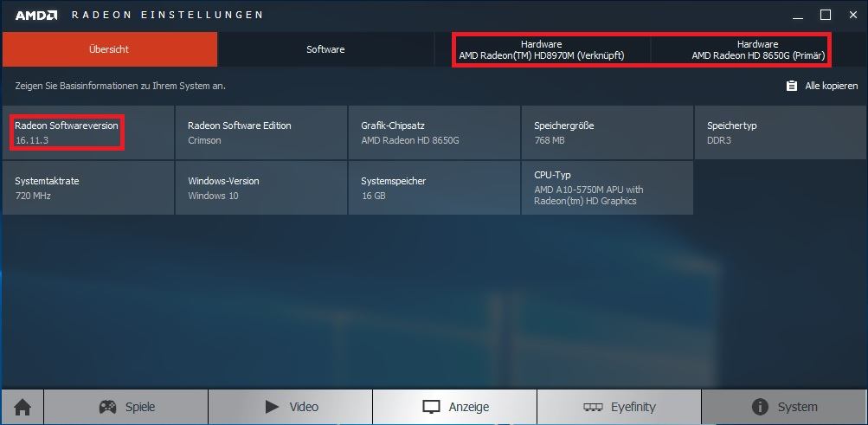Open the Spiele gaming section

pyautogui.click(x=126, y=408)
